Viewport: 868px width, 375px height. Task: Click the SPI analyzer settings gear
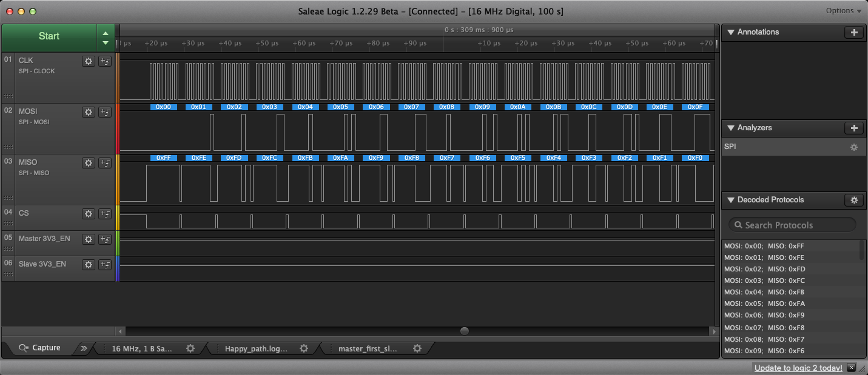pyautogui.click(x=853, y=147)
